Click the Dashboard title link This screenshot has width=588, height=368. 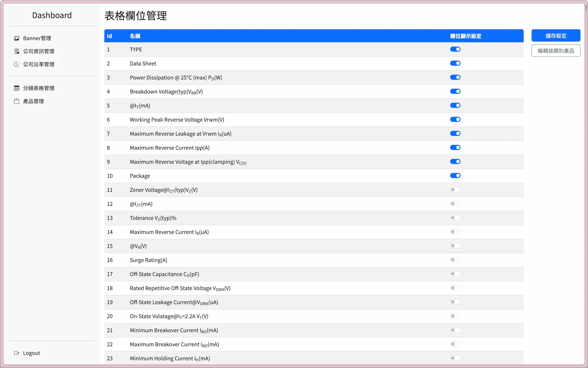coord(52,15)
